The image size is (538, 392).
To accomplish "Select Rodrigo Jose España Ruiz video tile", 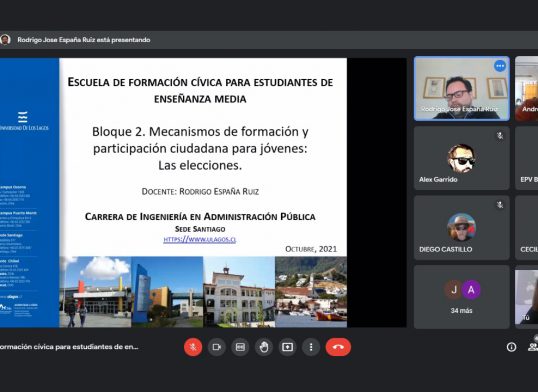I will 461,89.
